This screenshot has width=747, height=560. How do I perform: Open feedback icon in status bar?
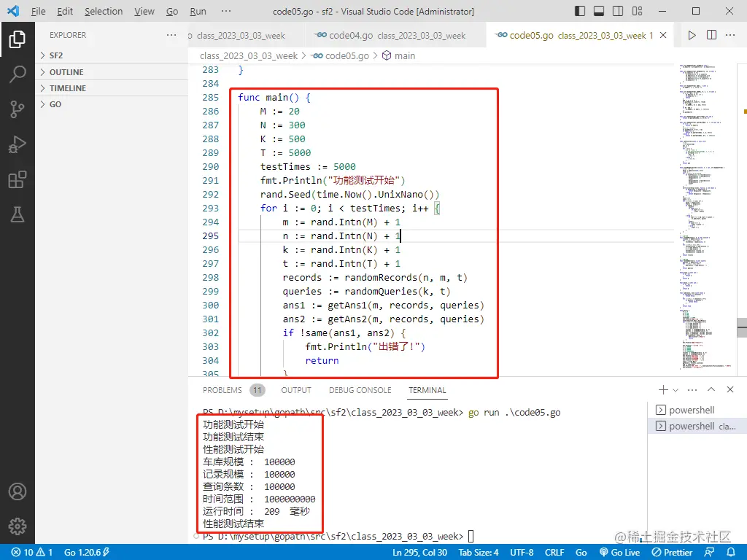tap(709, 553)
